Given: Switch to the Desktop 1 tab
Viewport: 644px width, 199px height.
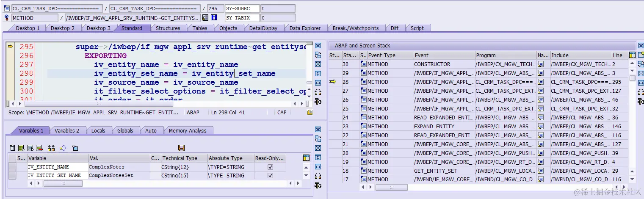Looking at the screenshot, I should tap(28, 28).
